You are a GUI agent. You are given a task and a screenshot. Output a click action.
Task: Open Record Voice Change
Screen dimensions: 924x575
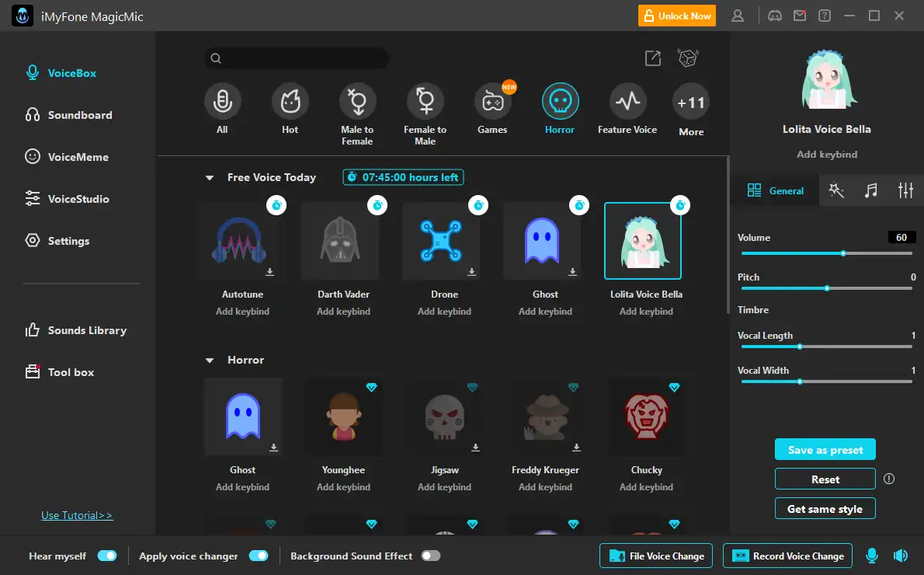787,556
